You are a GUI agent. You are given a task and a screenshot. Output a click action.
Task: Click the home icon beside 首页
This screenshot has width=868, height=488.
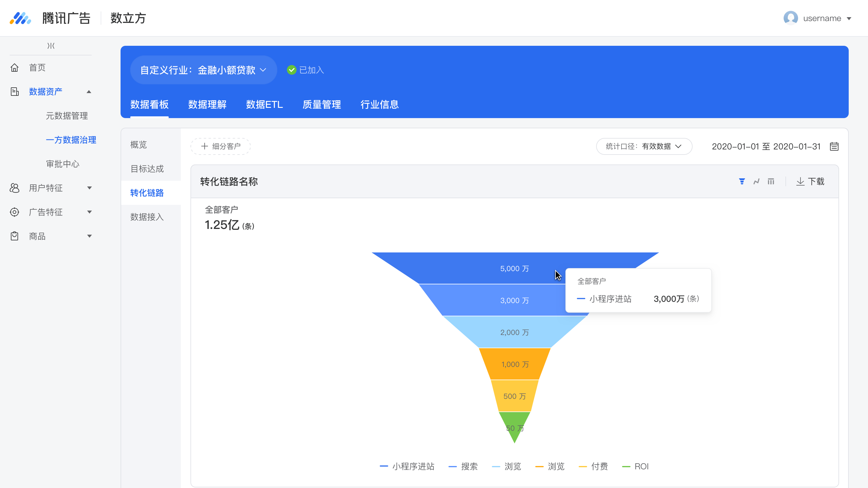[14, 68]
